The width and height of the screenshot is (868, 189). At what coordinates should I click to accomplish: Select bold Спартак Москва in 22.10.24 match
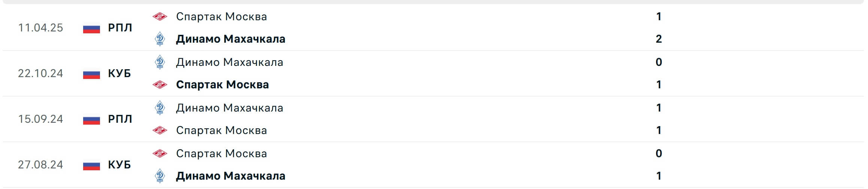pyautogui.click(x=222, y=85)
